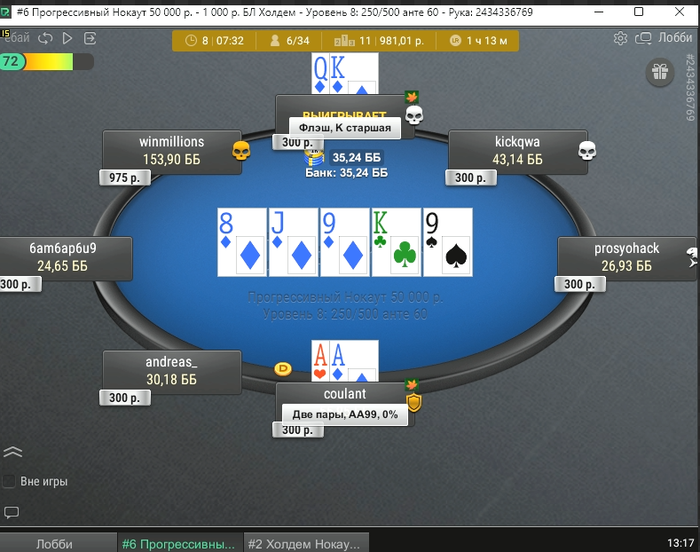Click the players remaining 6/34 indicator
Viewport: 700px width, 552px height.
(x=290, y=41)
